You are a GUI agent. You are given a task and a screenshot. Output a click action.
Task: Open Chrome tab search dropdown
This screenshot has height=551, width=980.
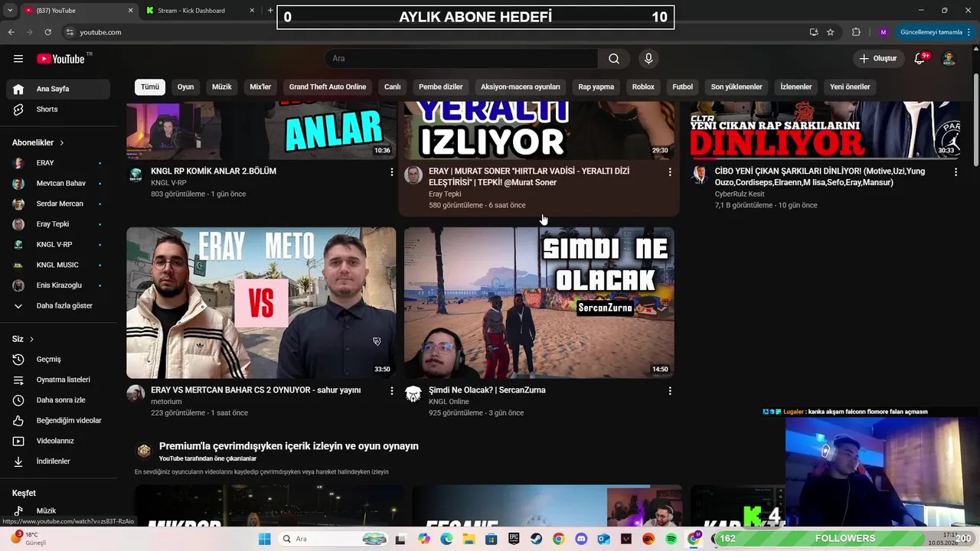pyautogui.click(x=10, y=11)
